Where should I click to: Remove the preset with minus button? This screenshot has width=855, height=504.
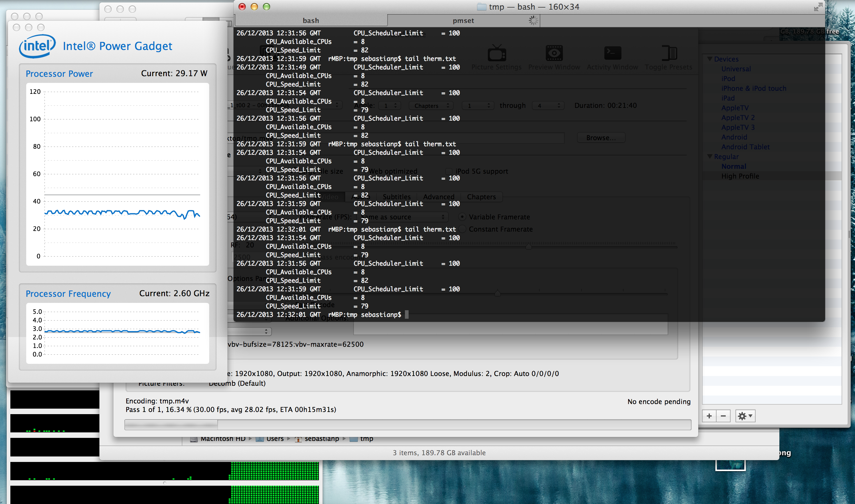[724, 416]
